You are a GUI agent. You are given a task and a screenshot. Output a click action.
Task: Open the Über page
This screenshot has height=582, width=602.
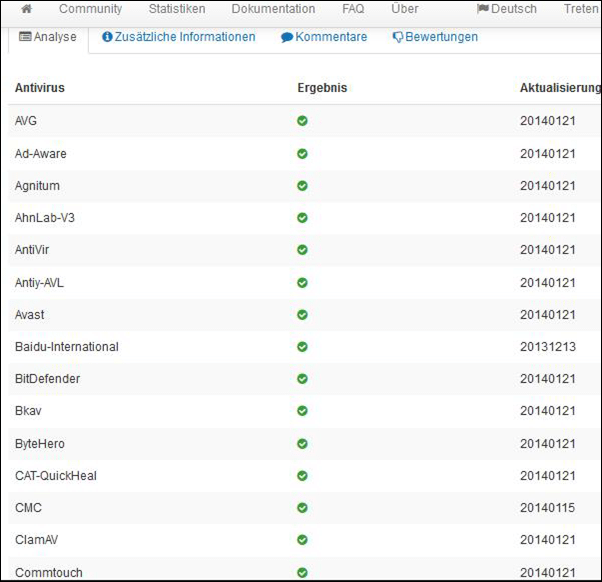pyautogui.click(x=405, y=8)
